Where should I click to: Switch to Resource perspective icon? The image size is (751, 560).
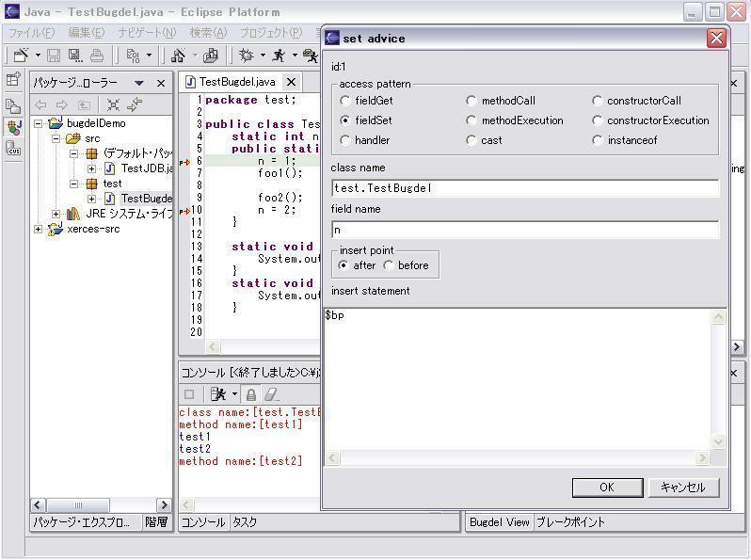point(13,105)
